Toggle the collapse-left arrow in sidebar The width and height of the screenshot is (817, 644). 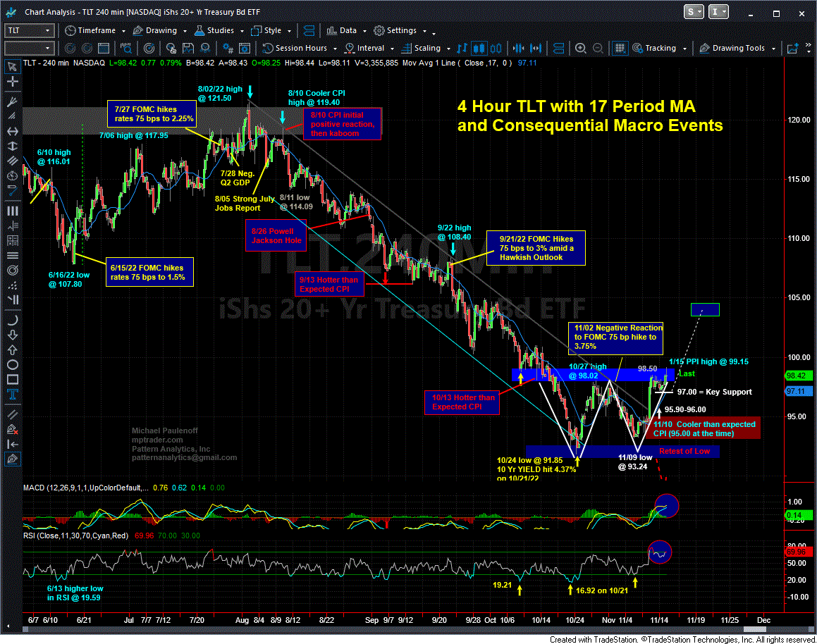coord(12,444)
